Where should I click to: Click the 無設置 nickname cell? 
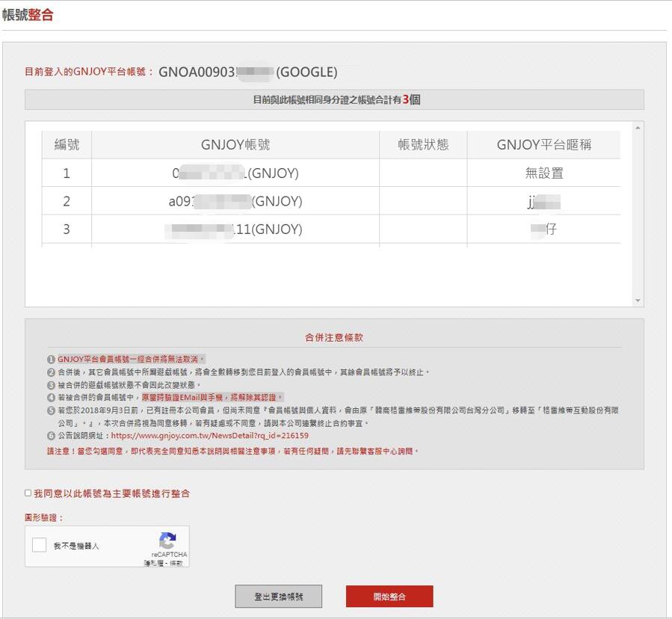point(543,173)
